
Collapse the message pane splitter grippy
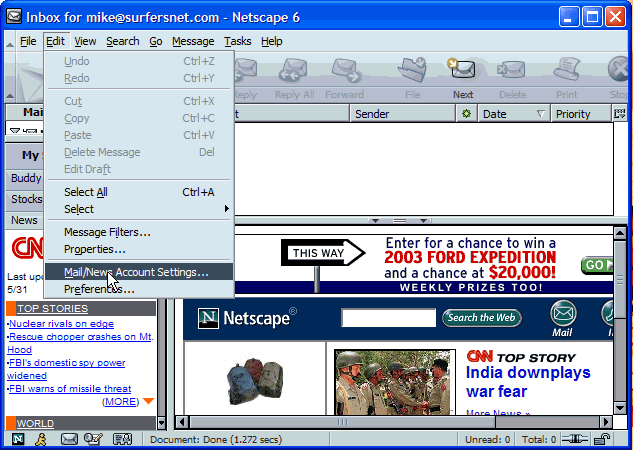coord(398,220)
